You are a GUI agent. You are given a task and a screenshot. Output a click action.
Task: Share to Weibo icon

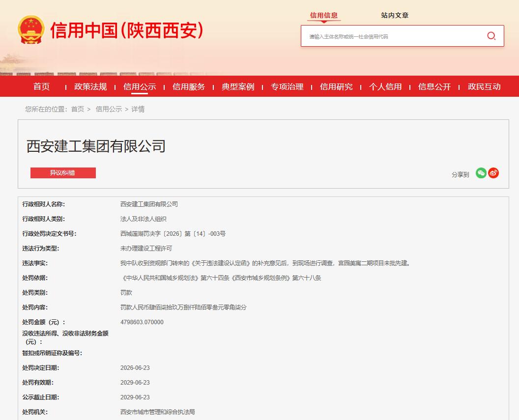[493, 173]
